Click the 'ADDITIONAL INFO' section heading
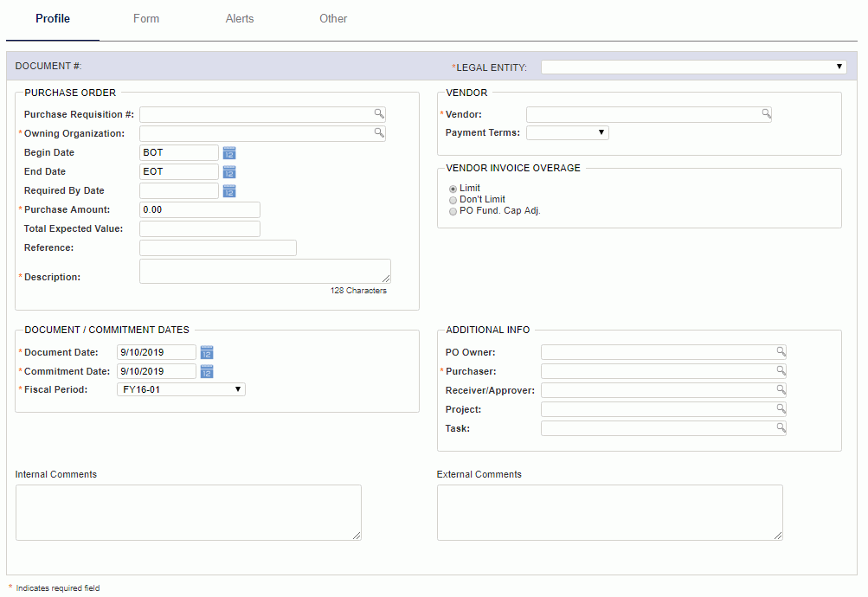Screen dimensions: 868x597 [488, 330]
